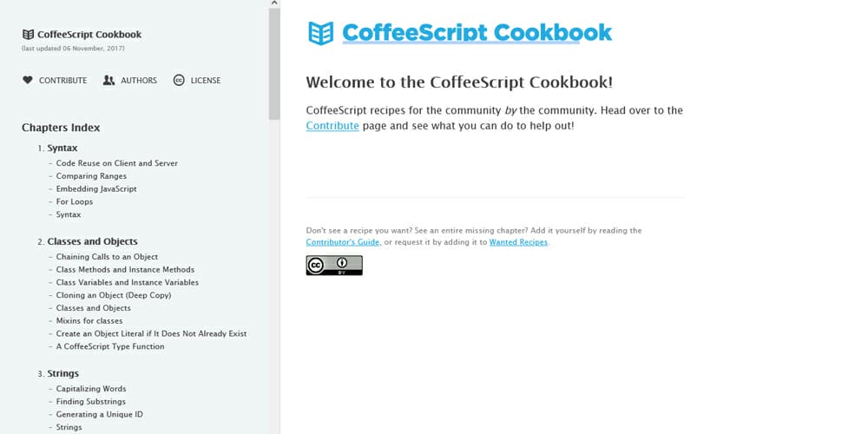The height and width of the screenshot is (434, 868).
Task: Click the last updated 06 November, 2017 text
Action: [x=73, y=48]
